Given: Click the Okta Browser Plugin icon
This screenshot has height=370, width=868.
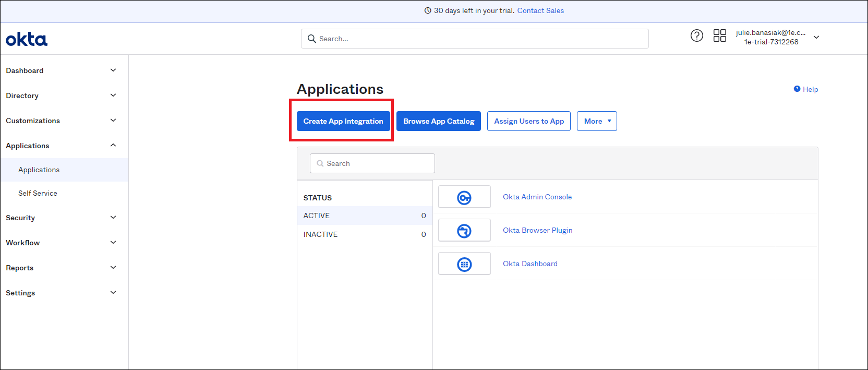Looking at the screenshot, I should pos(464,231).
